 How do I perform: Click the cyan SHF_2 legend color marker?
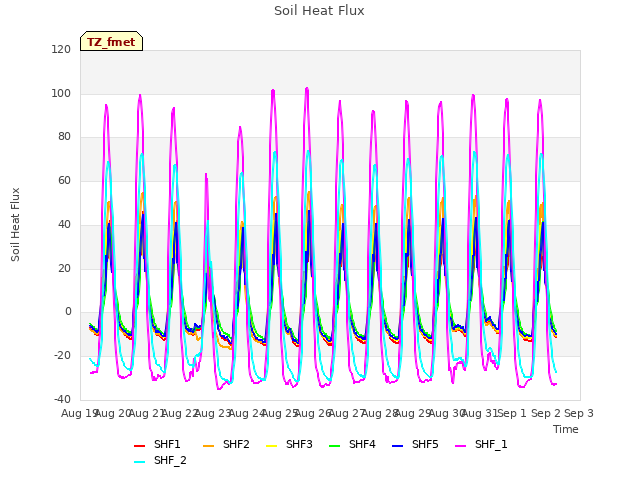pyautogui.click(x=140, y=462)
